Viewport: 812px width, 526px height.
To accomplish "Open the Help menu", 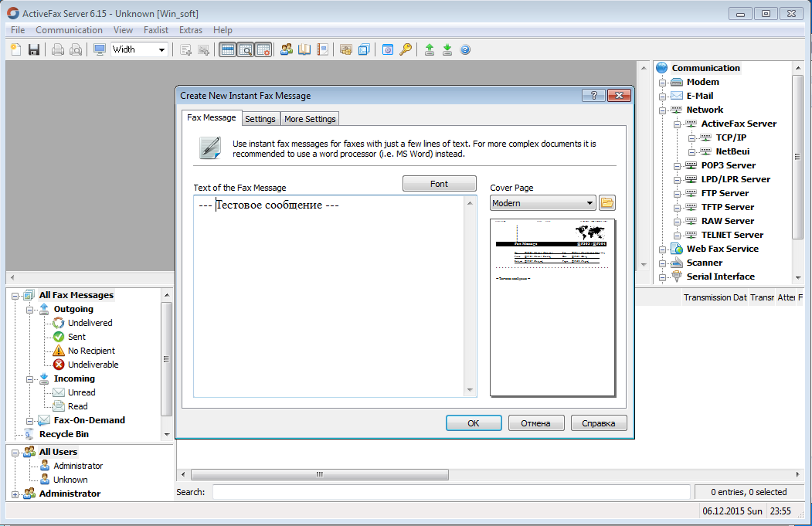I will pyautogui.click(x=223, y=30).
